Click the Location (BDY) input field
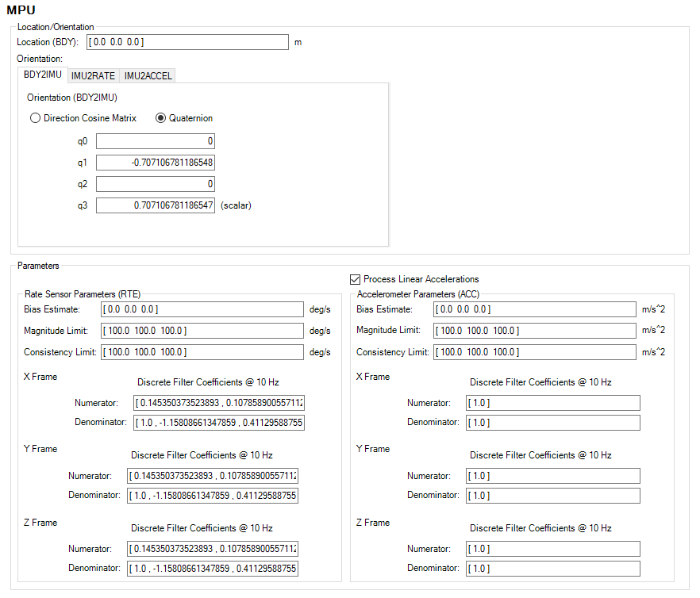 pyautogui.click(x=187, y=42)
